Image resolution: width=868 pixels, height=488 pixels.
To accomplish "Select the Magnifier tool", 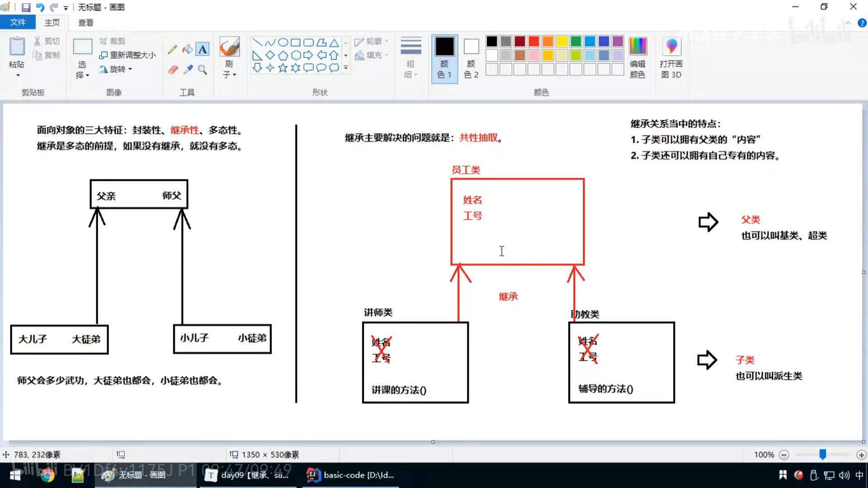I will tap(203, 70).
